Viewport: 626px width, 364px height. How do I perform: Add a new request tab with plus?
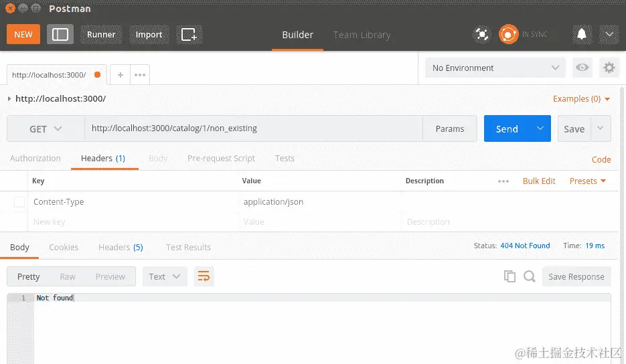[x=120, y=75]
